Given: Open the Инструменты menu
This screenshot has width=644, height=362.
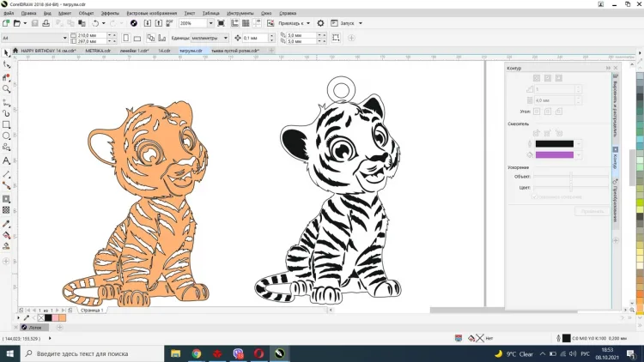Looking at the screenshot, I should (x=240, y=13).
